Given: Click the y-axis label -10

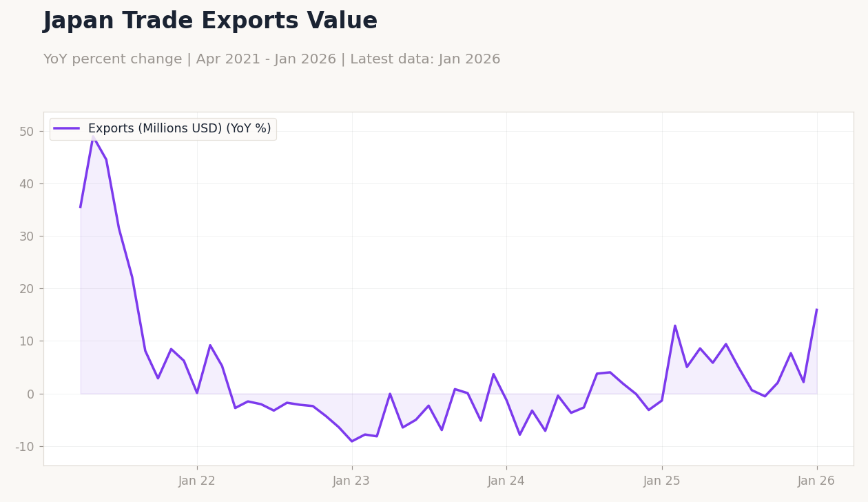Looking at the screenshot, I should tap(24, 446).
